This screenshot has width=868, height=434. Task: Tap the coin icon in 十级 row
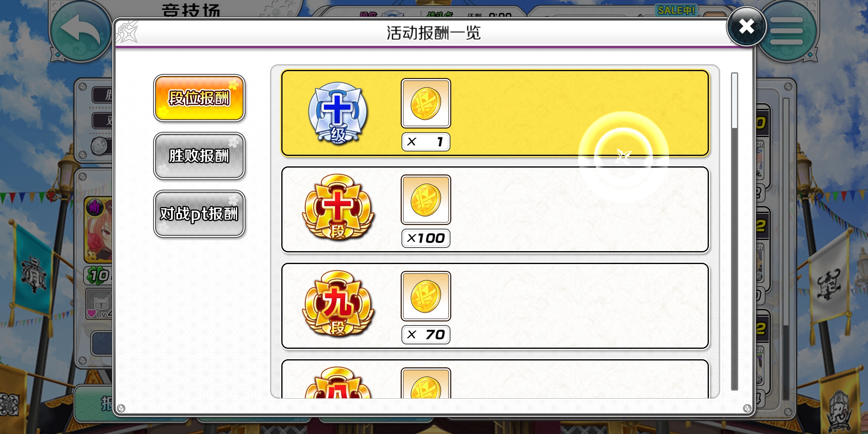click(x=426, y=104)
